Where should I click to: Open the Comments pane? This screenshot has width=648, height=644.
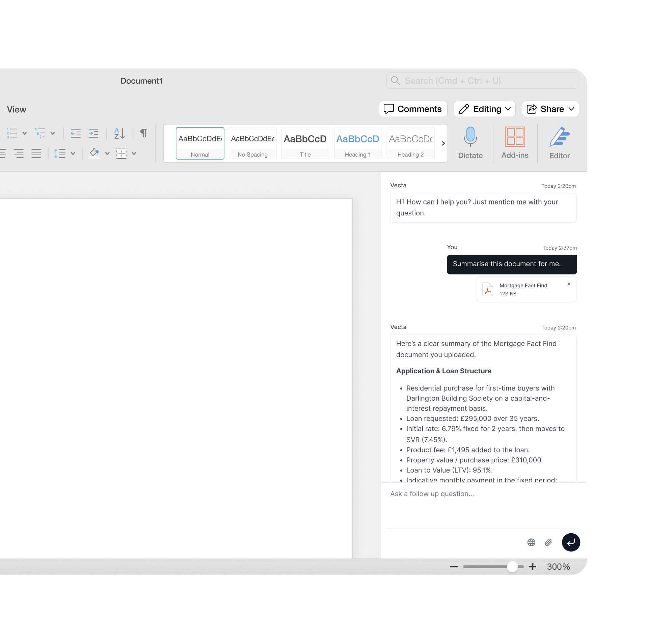click(413, 109)
